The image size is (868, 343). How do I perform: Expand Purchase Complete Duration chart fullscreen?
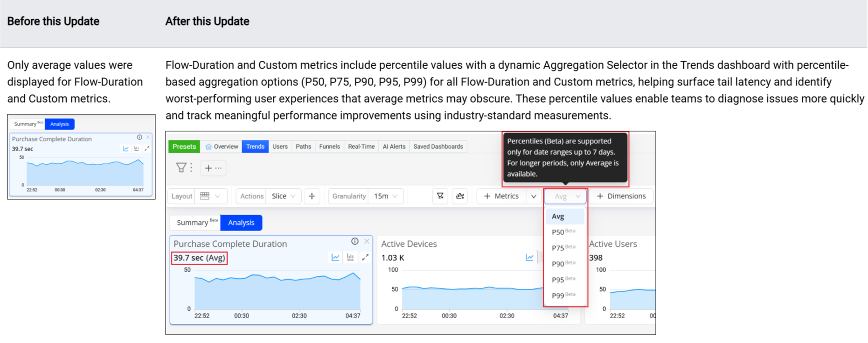coord(365,257)
